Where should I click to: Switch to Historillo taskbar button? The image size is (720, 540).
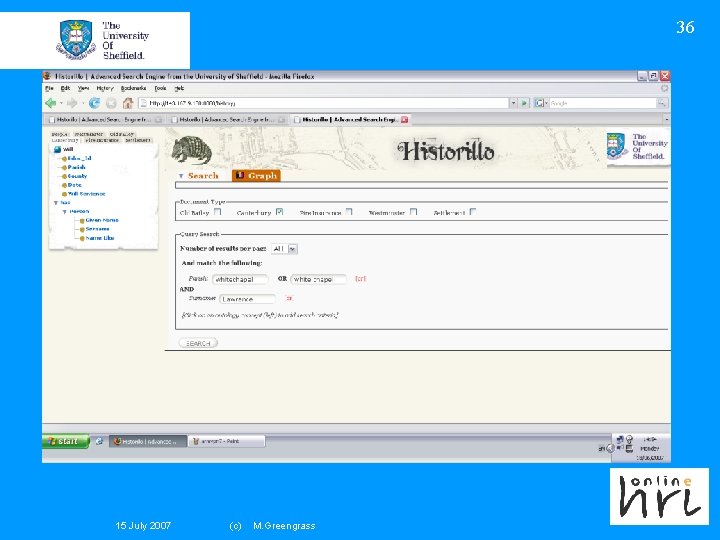(x=148, y=441)
